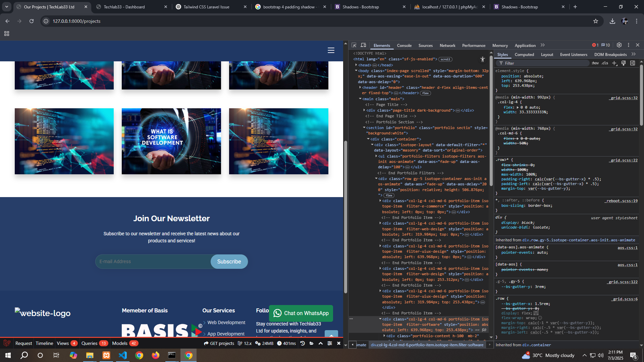Click the rendering emulation paintbrush icon
This screenshot has width=644, height=362.
pyautogui.click(x=624, y=63)
